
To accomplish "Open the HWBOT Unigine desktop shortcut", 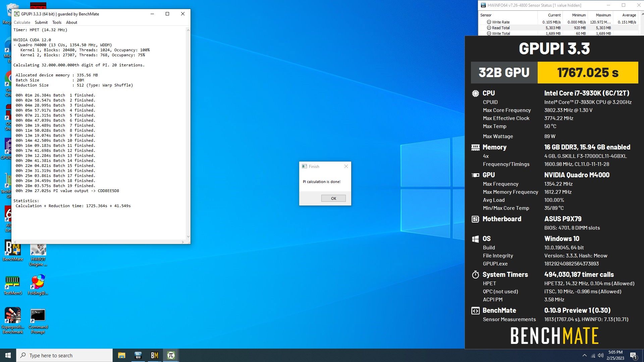I will pyautogui.click(x=38, y=255).
